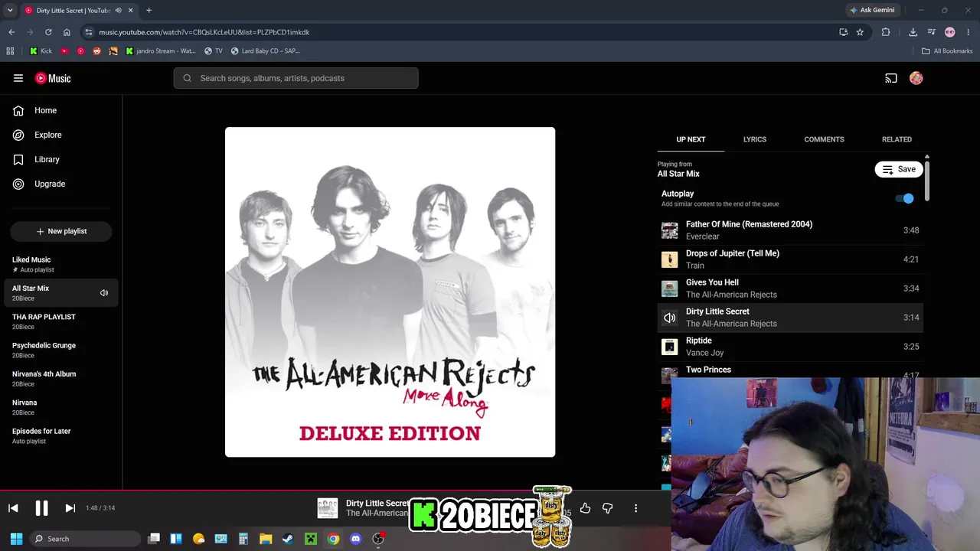980x551 pixels.
Task: Play Riptide by Vance Joy from queue
Action: (790, 347)
